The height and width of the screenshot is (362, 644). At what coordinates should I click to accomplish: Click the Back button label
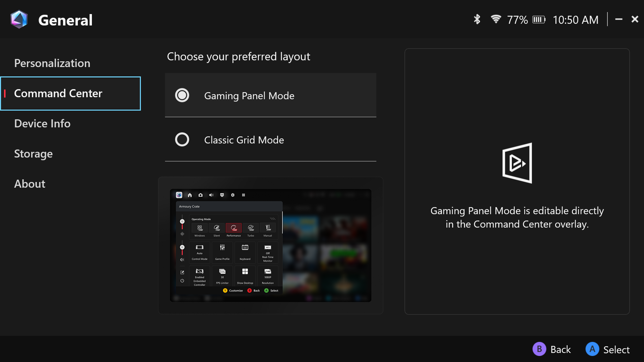tap(560, 350)
